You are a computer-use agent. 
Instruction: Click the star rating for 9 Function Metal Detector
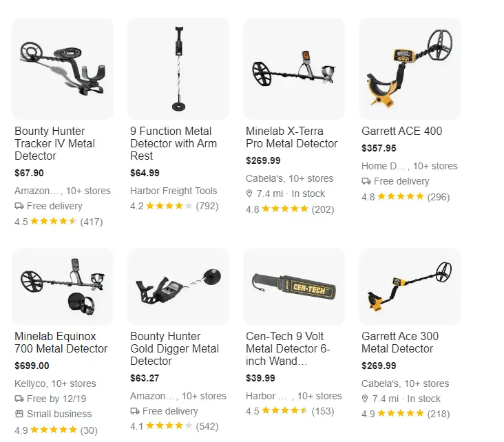(x=169, y=206)
